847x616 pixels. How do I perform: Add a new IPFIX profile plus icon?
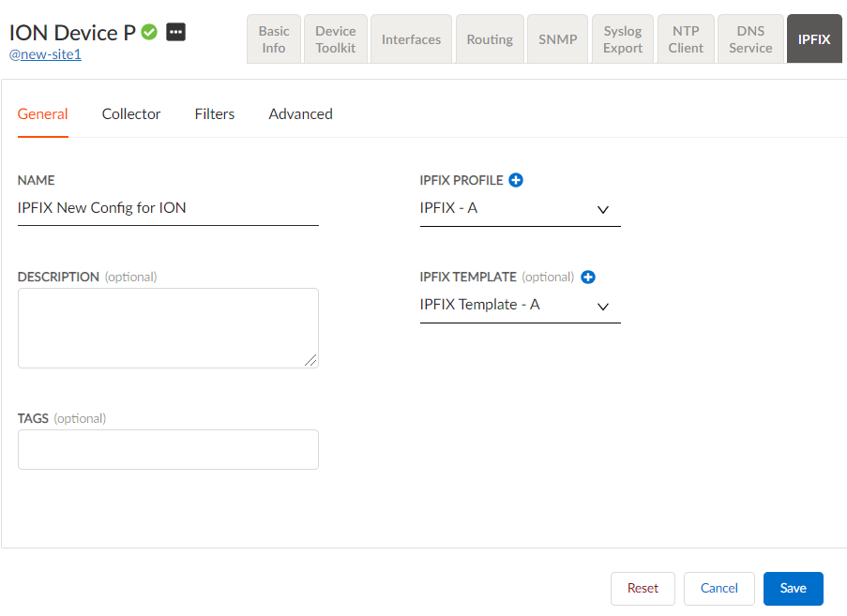(x=516, y=180)
